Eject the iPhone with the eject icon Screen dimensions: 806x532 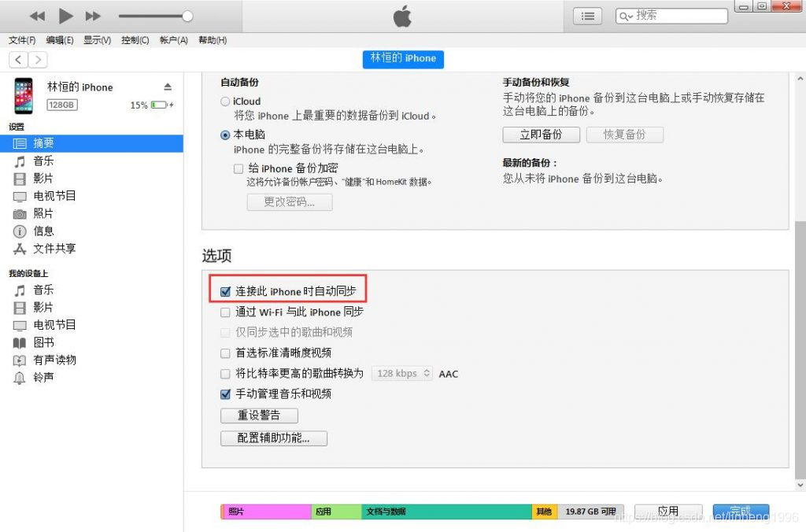168,87
